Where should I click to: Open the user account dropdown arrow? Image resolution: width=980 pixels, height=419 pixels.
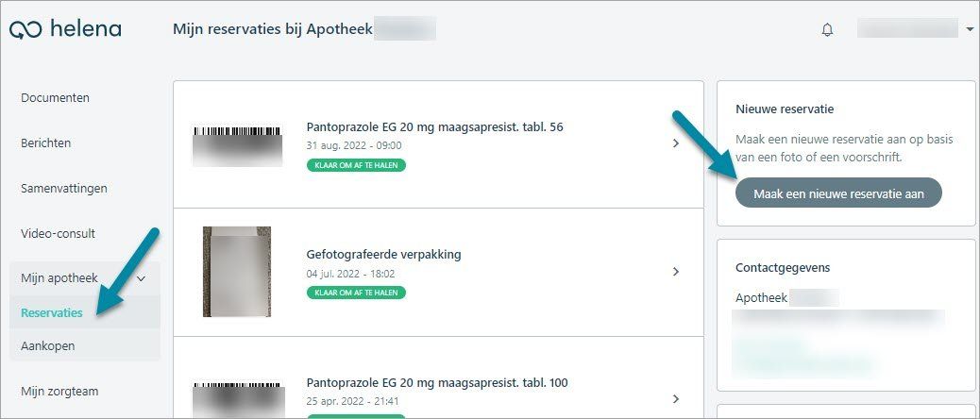pyautogui.click(x=970, y=28)
